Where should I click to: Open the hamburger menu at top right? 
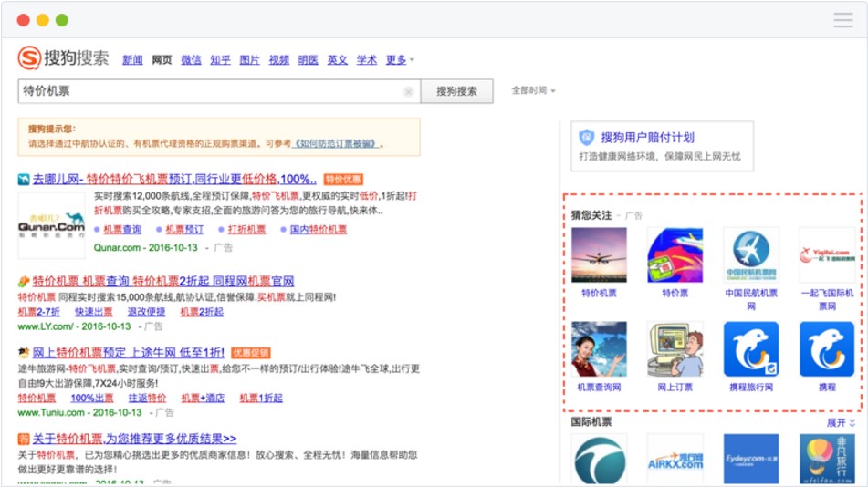[843, 20]
